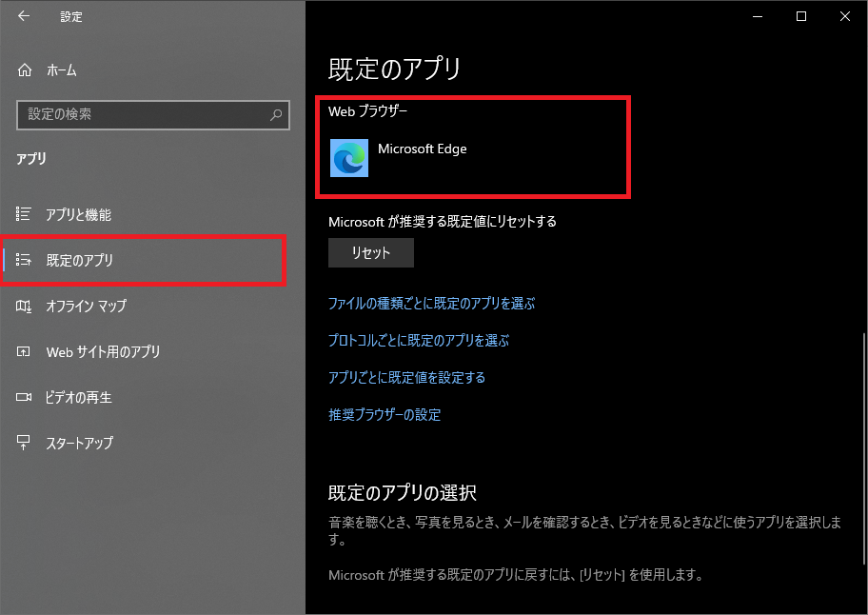The width and height of the screenshot is (868, 615).
Task: Click the 既定のアプリの選択 heading
Action: tap(402, 492)
